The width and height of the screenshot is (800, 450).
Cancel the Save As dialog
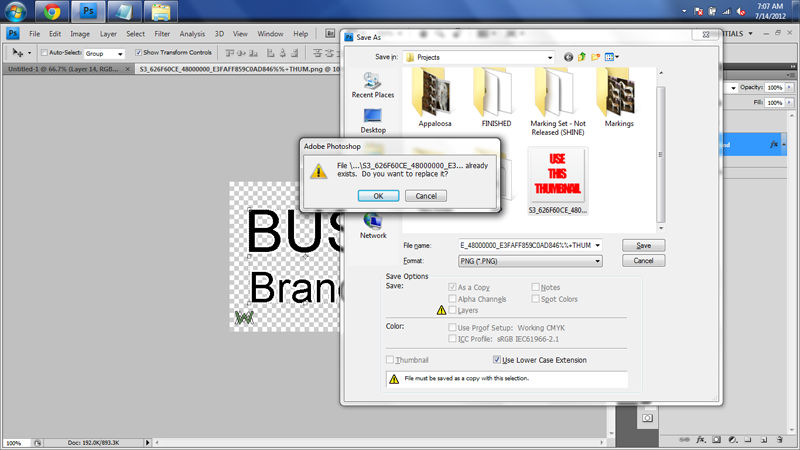[x=643, y=261]
